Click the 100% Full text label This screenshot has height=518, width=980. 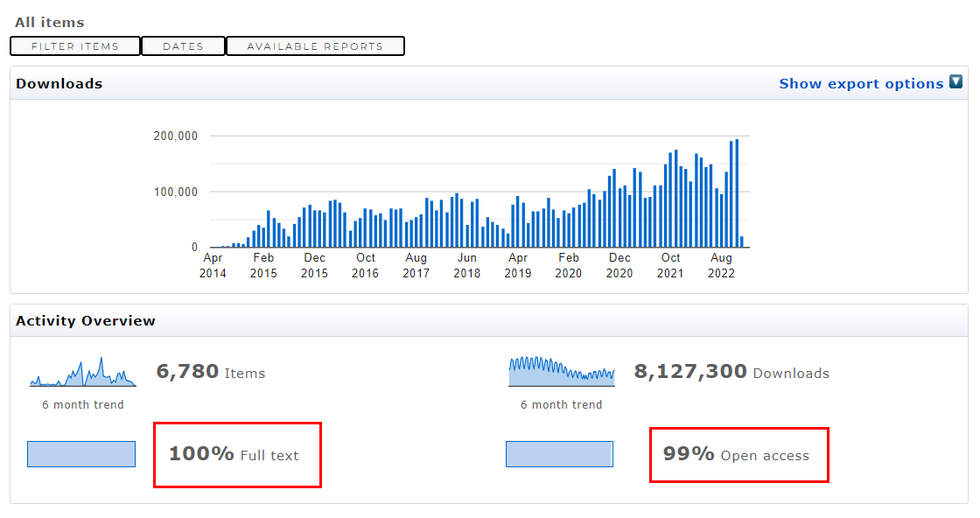(x=234, y=455)
